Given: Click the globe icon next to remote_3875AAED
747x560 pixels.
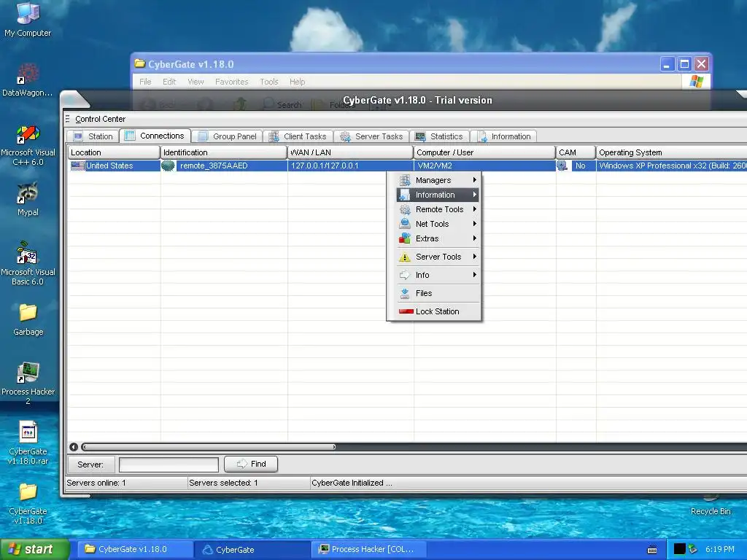Looking at the screenshot, I should pyautogui.click(x=168, y=166).
